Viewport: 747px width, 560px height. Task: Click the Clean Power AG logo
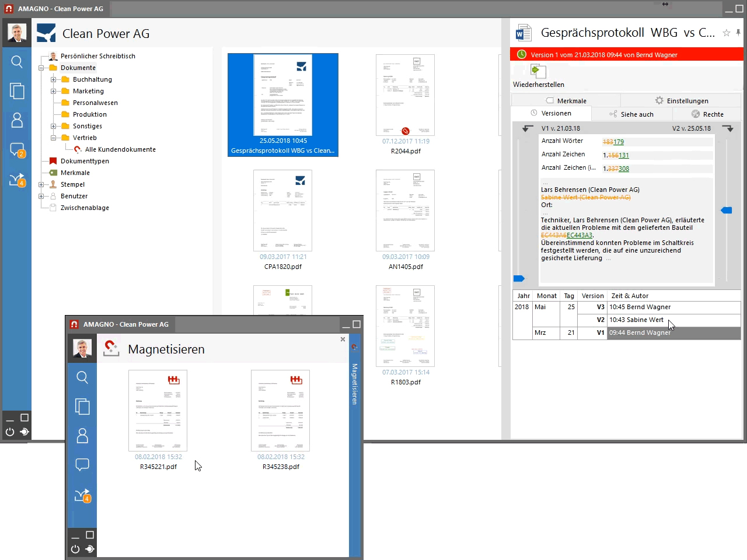(x=46, y=33)
